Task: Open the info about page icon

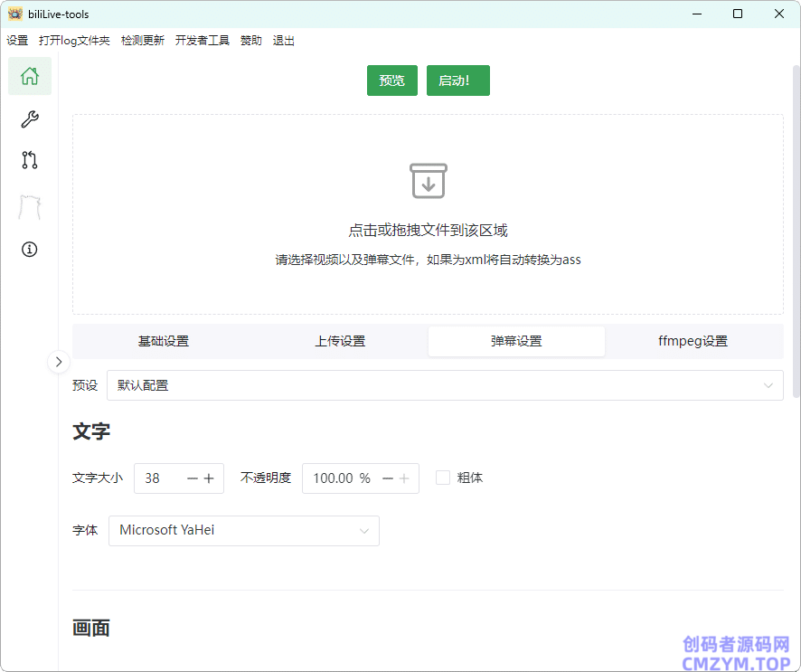Action: 30,250
